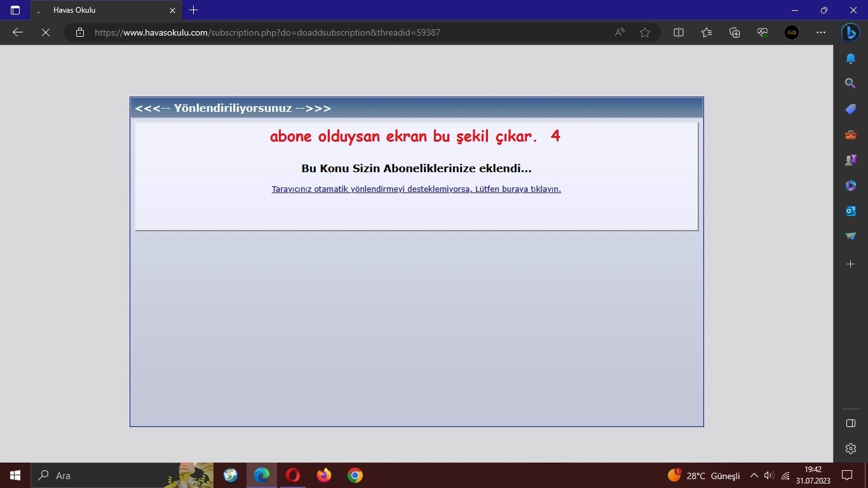The image size is (868, 488).
Task: Add a new sidebar app plus
Action: coord(851,264)
